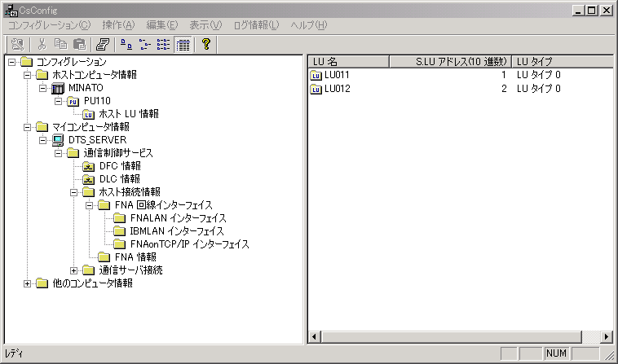Select the DTS_SERVER computer icon
Screen dimensions: 618x364
tap(58, 140)
